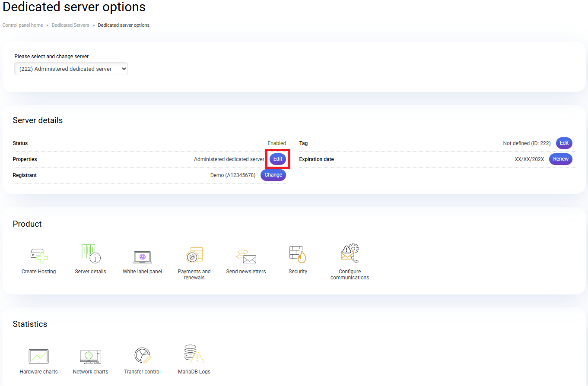The width and height of the screenshot is (588, 386).
Task: Click the Configure communications label text
Action: tap(350, 275)
